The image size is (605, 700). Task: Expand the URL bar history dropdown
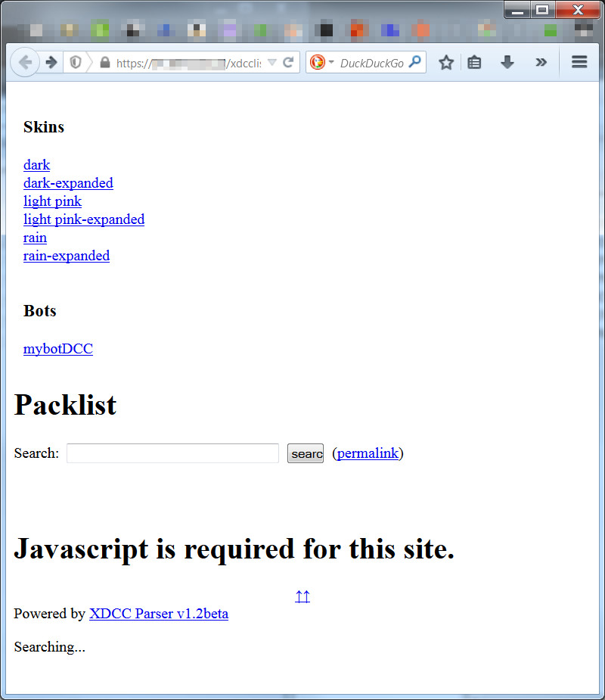coord(272,63)
